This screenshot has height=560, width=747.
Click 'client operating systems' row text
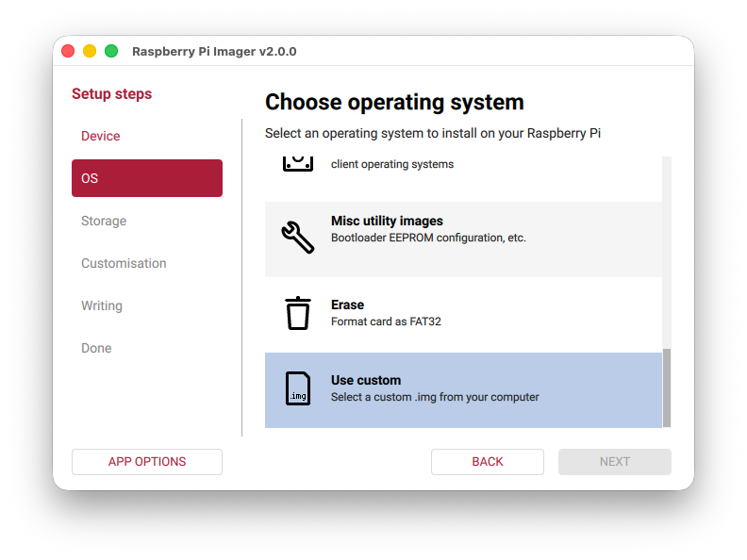(x=392, y=164)
